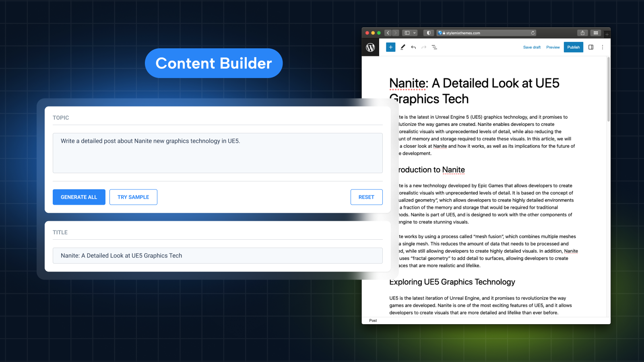Click the Content Builder badge
Viewport: 644px width, 362px height.
point(214,63)
